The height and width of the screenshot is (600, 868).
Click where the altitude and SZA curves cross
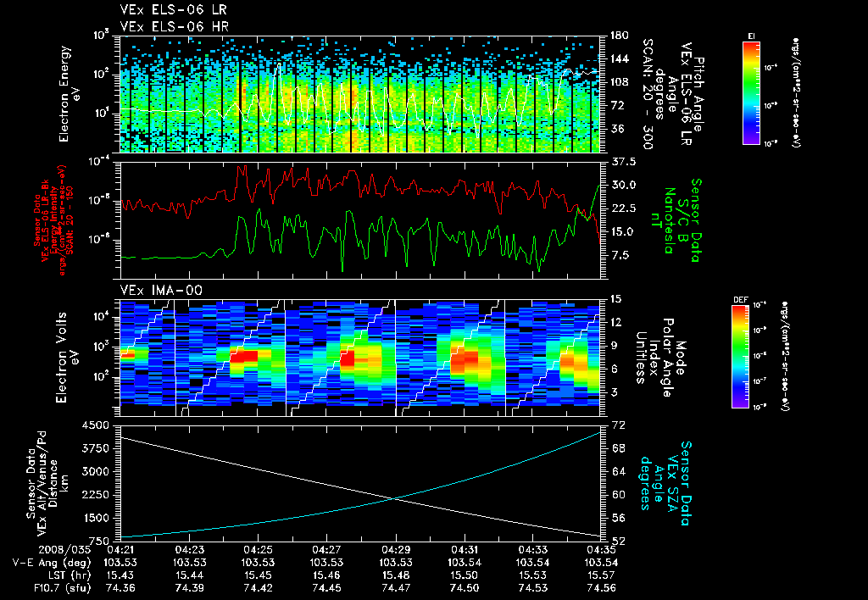tap(394, 498)
